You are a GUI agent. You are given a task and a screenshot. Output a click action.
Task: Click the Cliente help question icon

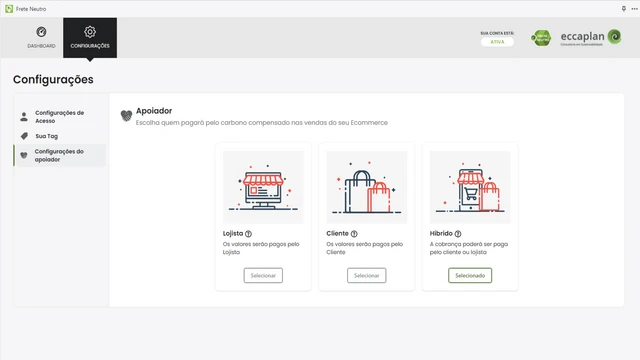pyautogui.click(x=354, y=234)
